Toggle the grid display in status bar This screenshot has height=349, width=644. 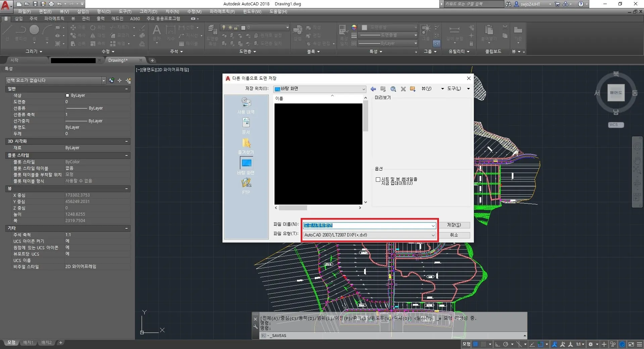coord(476,344)
